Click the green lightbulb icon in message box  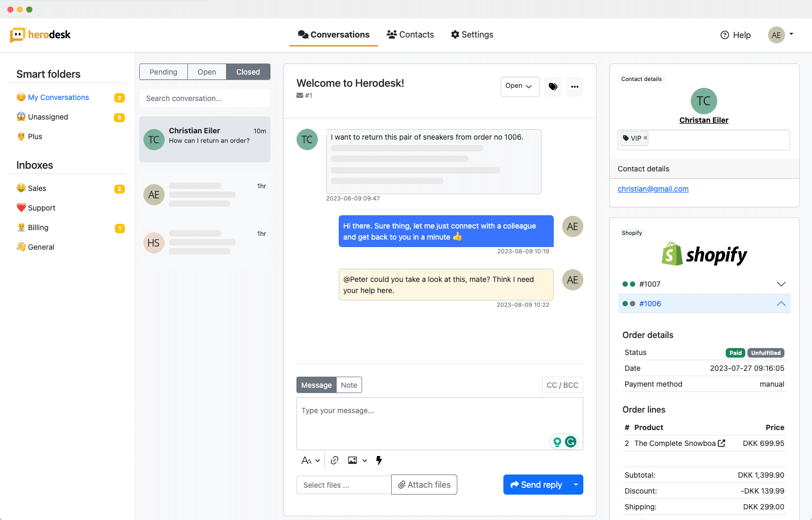[x=557, y=442]
